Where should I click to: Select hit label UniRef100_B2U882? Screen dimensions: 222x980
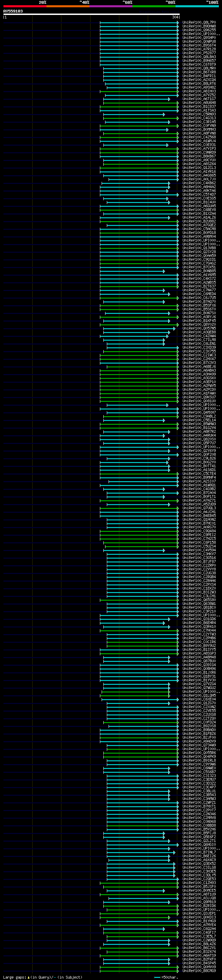pos(199,221)
